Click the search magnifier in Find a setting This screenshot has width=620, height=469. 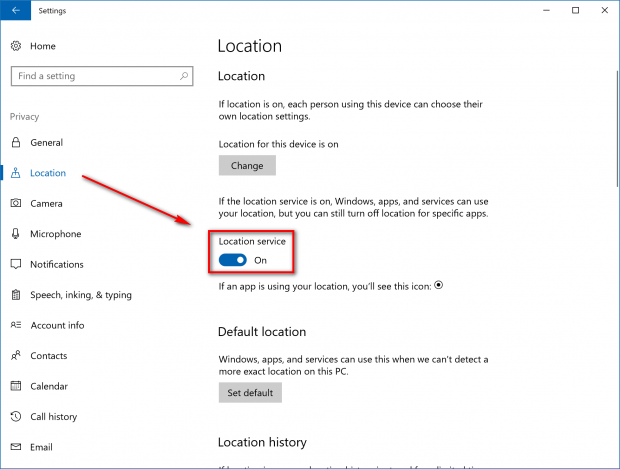click(x=184, y=76)
